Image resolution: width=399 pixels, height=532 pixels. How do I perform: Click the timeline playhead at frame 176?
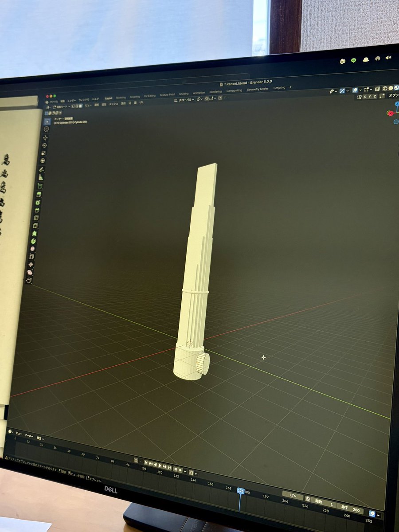pos(241,491)
